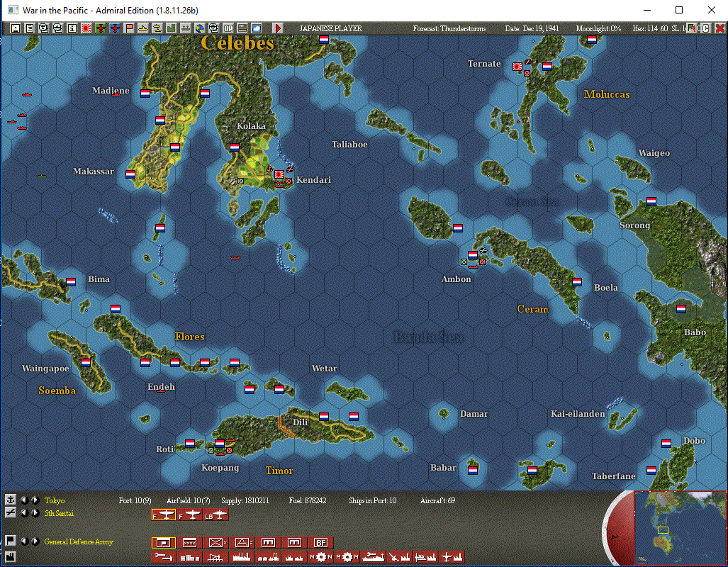
Task: Go to next land unit after General Defence Army
Action: tap(35, 541)
